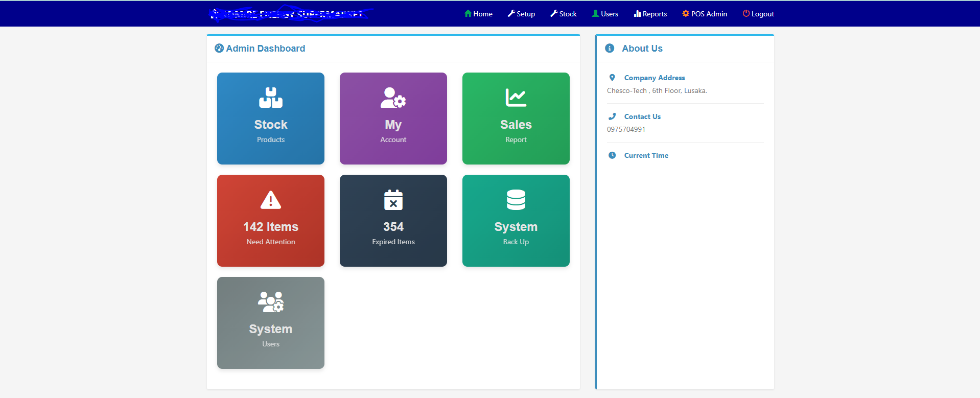Image resolution: width=980 pixels, height=398 pixels.
Task: Click the boxes icon on Stock Products card
Action: [270, 98]
